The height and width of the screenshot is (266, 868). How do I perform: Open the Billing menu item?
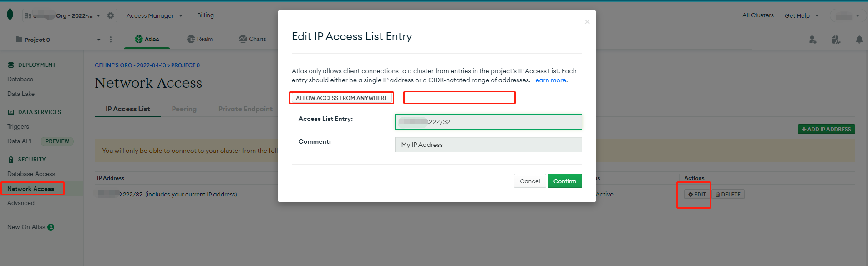pyautogui.click(x=205, y=15)
